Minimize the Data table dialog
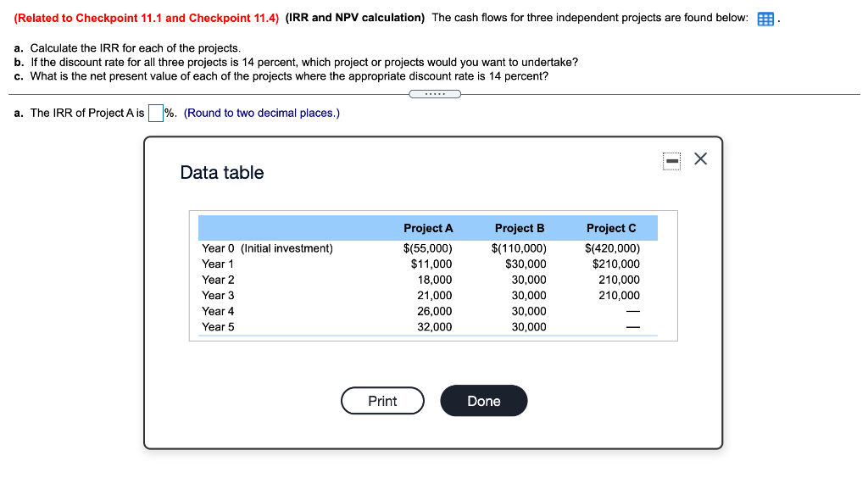This screenshot has width=868, height=489. 671,160
